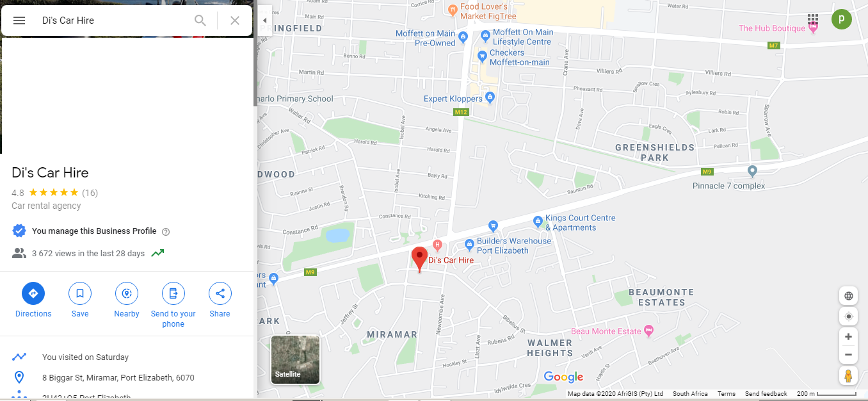The width and height of the screenshot is (868, 401).
Task: Clear the search with the X icon
Action: click(235, 20)
